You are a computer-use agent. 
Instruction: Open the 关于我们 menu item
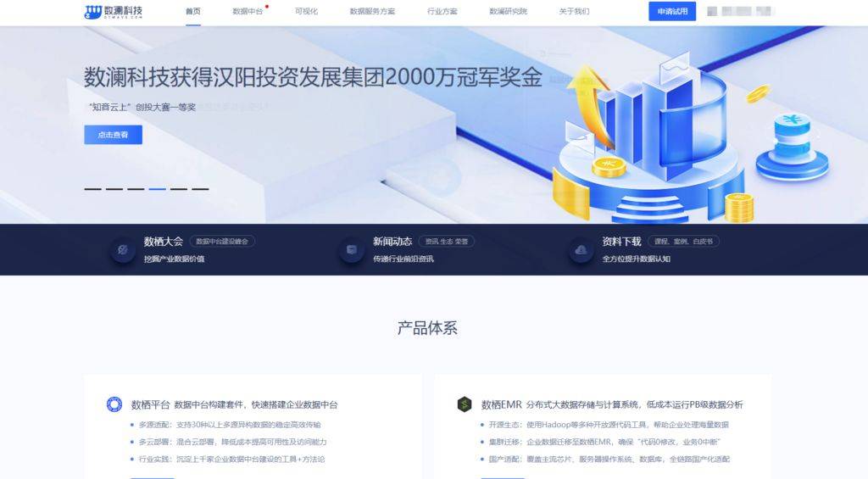(574, 11)
